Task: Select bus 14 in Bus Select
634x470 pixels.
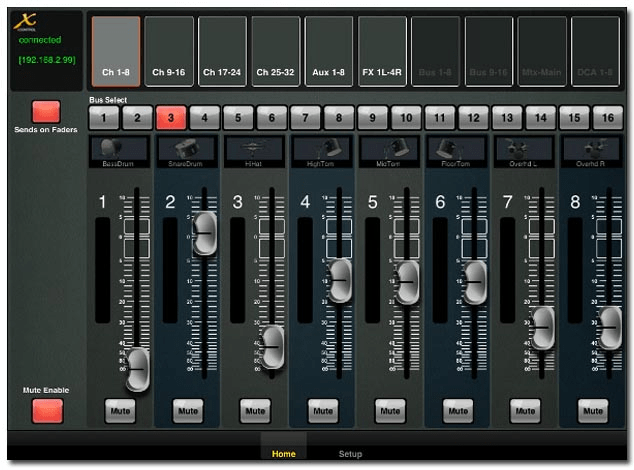Action: (x=541, y=118)
